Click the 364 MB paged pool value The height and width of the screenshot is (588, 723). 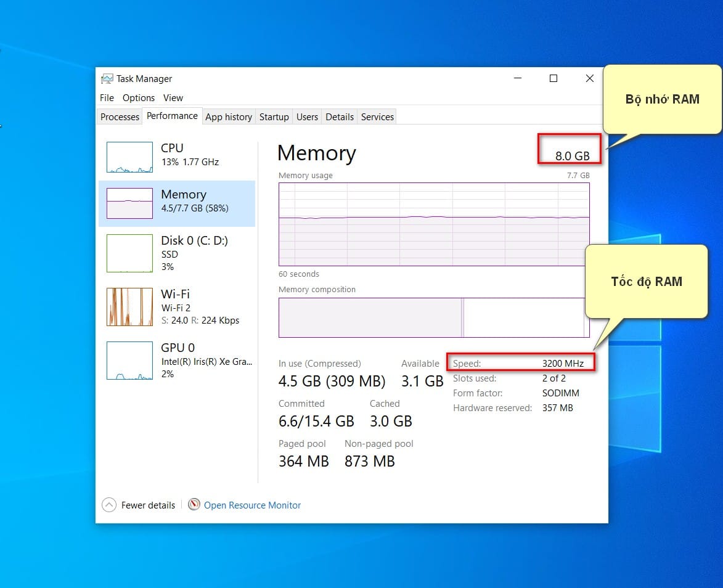[x=303, y=461]
